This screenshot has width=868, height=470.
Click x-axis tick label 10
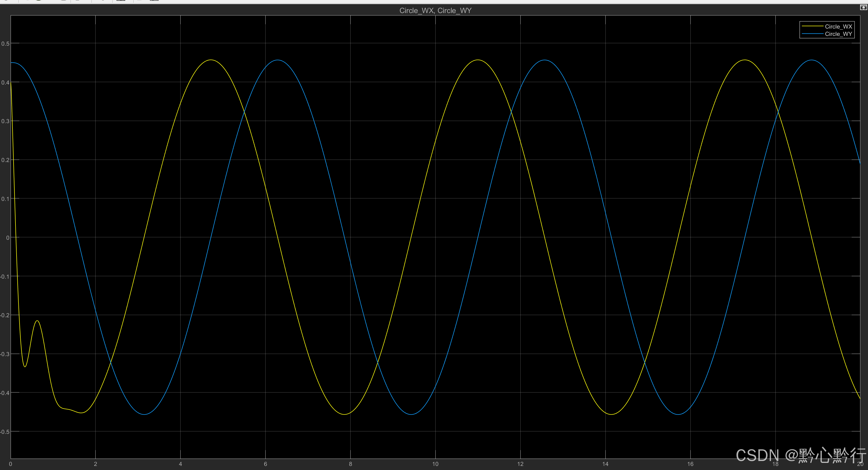point(435,464)
